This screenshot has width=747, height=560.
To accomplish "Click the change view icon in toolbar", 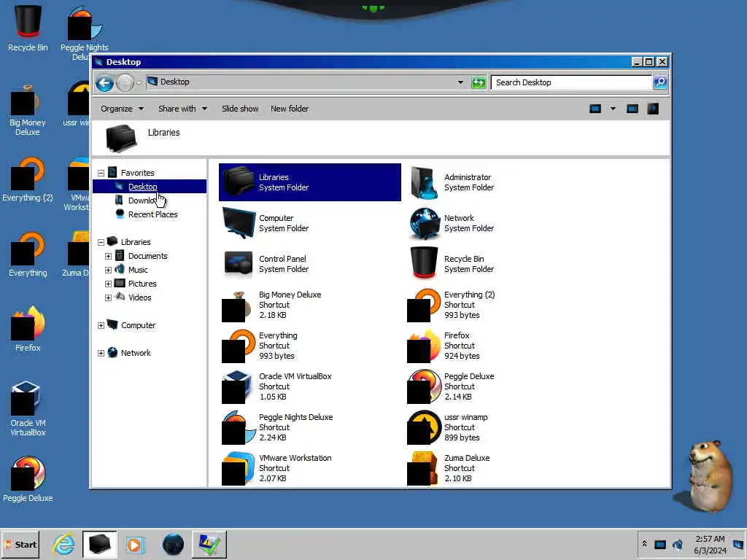I will pyautogui.click(x=595, y=109).
